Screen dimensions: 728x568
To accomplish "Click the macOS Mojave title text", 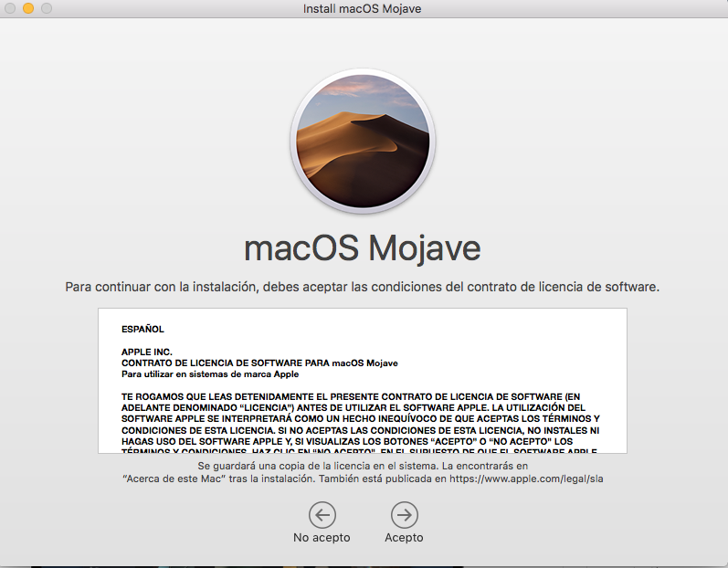I will pos(363,248).
